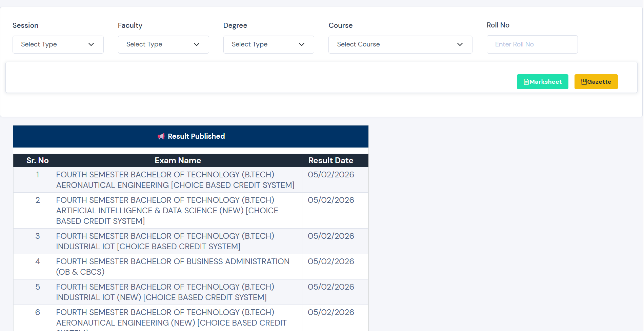The width and height of the screenshot is (644, 331).
Task: Click the document icon on the Marksheet button
Action: [x=526, y=81]
